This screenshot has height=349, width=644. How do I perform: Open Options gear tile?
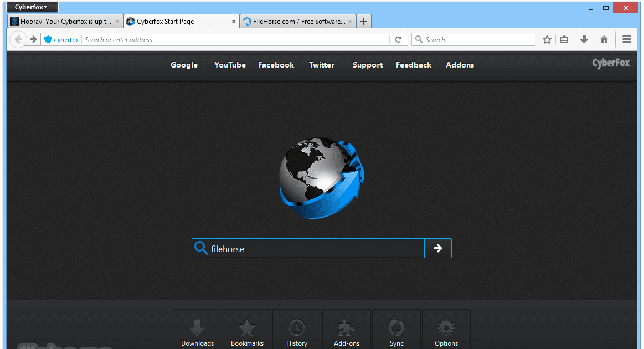pyautogui.click(x=446, y=330)
